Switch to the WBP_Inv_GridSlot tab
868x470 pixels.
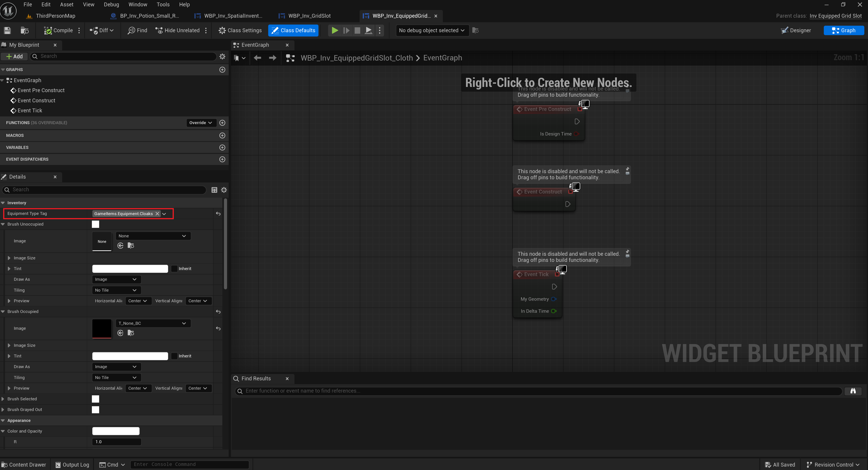pos(309,16)
